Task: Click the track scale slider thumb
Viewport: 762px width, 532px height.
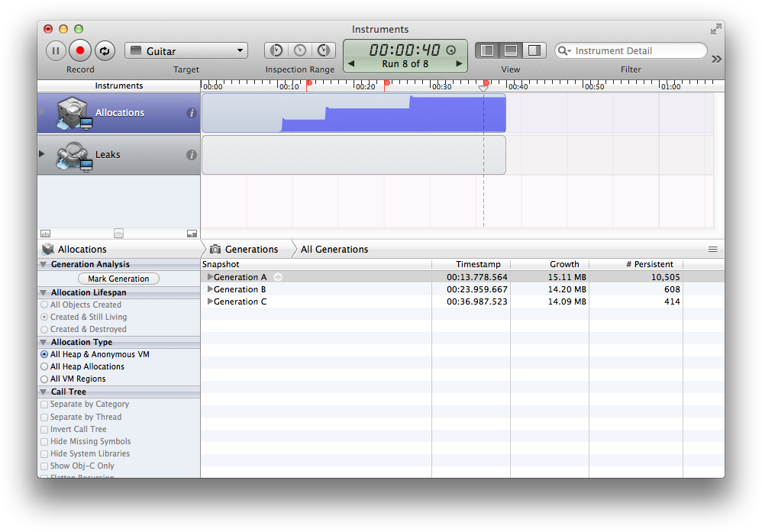Action: click(x=118, y=234)
